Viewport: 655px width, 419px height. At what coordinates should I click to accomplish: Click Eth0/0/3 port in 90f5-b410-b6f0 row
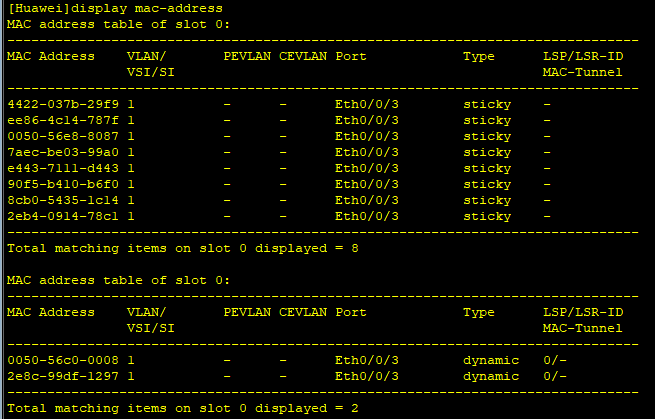point(367,184)
